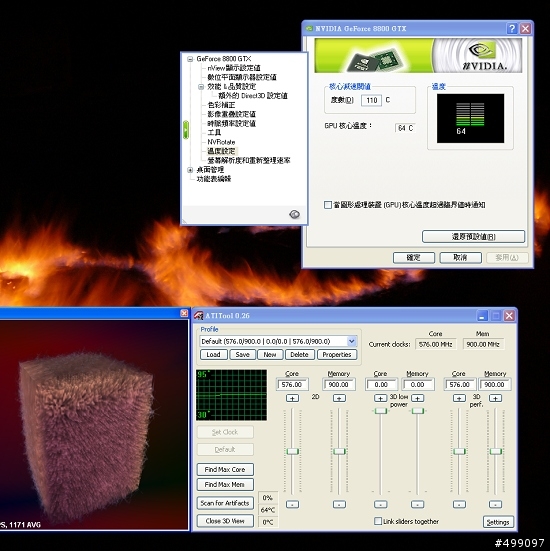This screenshot has height=551, width=550.
Task: Open 影像重疊設定值 tree item
Action: pyautogui.click(x=231, y=114)
